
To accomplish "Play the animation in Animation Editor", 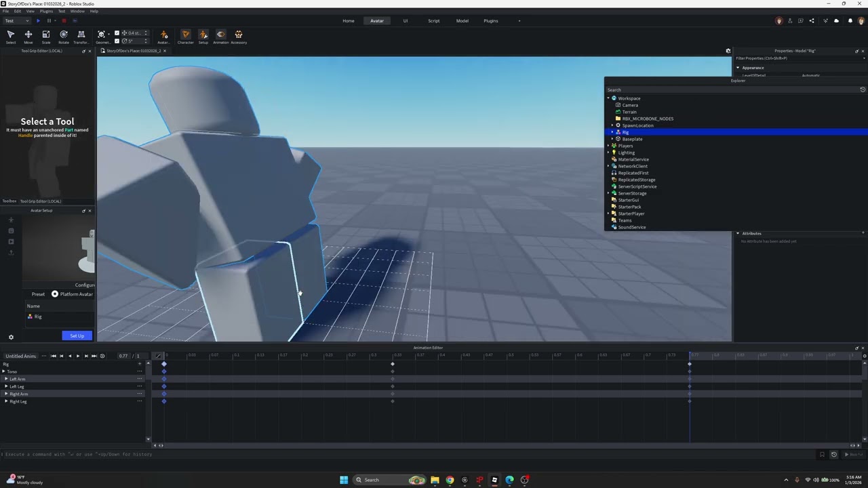I will pyautogui.click(x=77, y=356).
